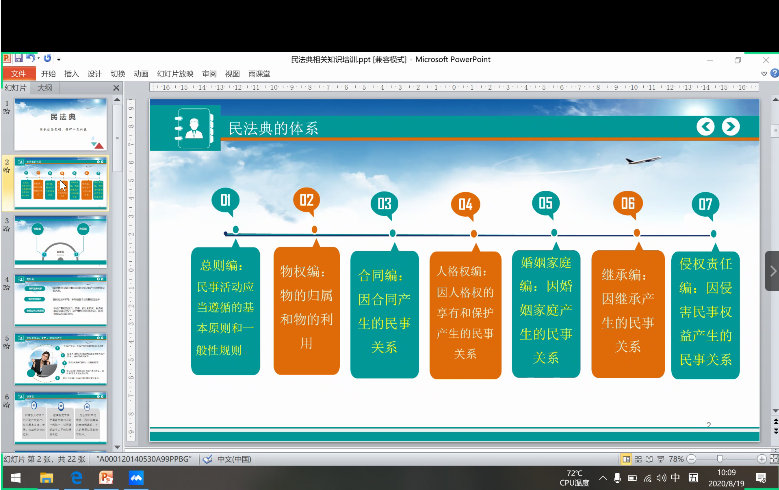Screen dimensions: 779x490
Task: Click the spell check icon in status bar
Action: coord(208,459)
